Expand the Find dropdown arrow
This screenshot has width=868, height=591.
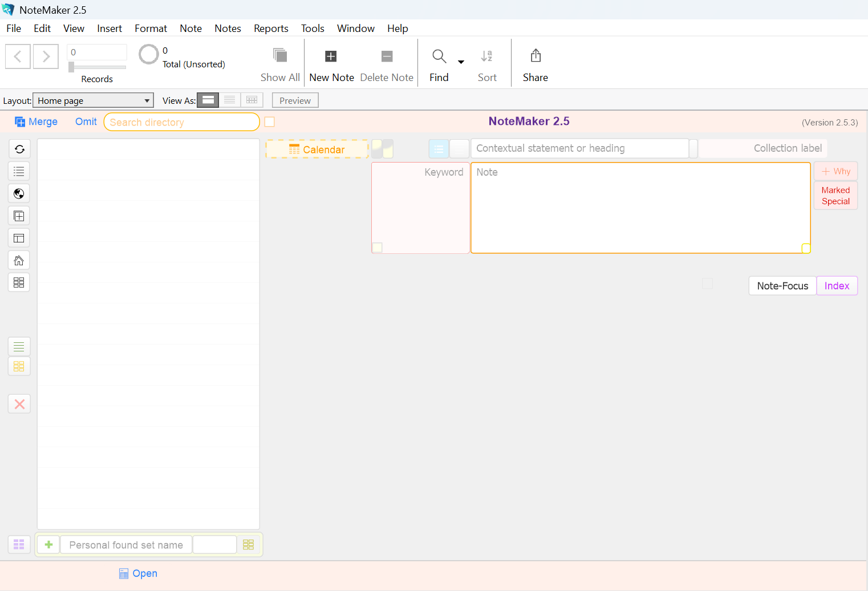pos(461,62)
